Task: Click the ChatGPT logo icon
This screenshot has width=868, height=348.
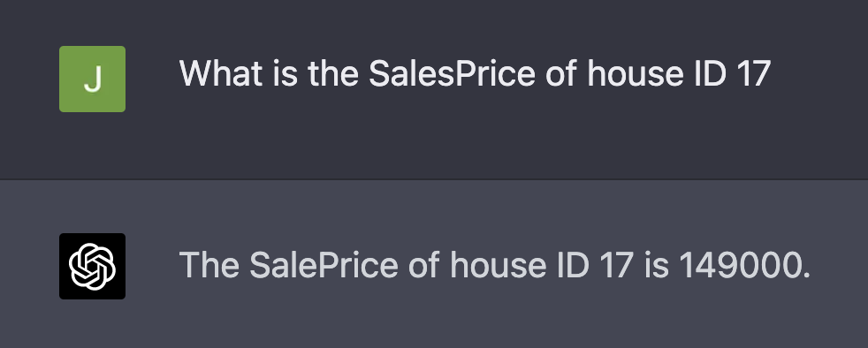Action: [x=93, y=266]
